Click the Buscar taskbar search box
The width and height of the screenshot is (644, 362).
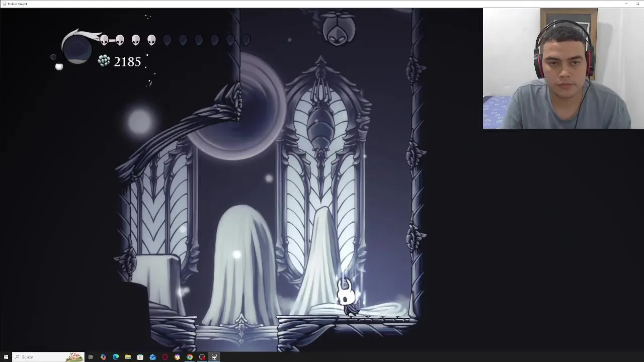(48, 357)
